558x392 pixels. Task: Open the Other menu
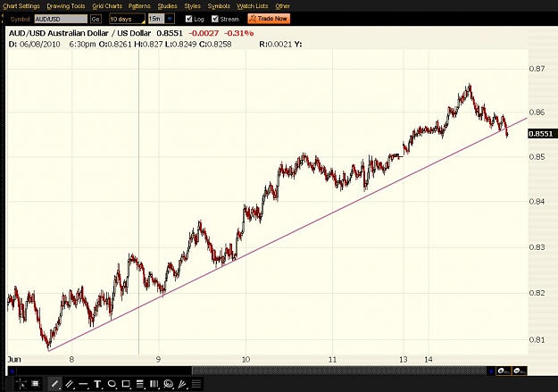coord(282,6)
